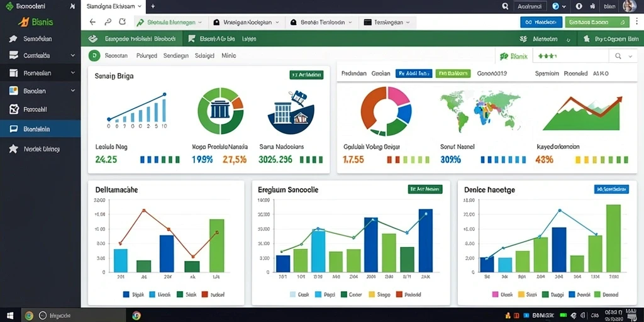Click the green button on the Sanaip Briga card
Viewport: 644px width, 322px height.
coord(306,75)
